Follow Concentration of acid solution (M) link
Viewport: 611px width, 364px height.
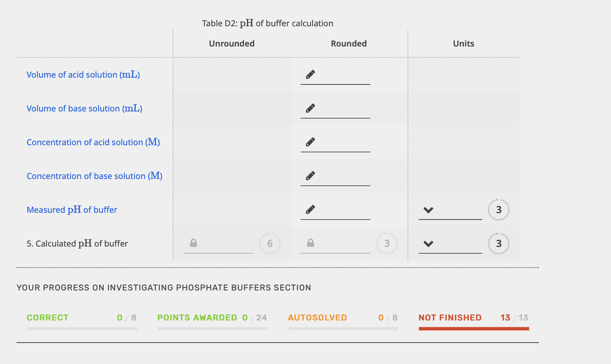[x=93, y=142]
